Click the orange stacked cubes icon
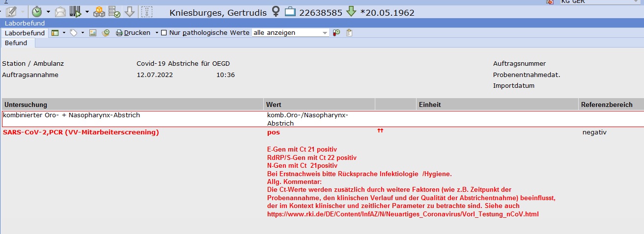 [x=100, y=12]
